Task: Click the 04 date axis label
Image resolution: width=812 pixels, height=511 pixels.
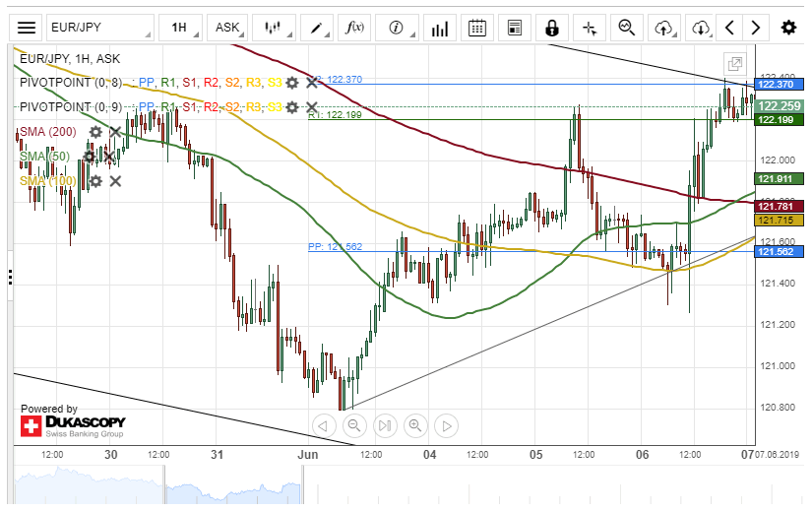Action: tap(429, 455)
